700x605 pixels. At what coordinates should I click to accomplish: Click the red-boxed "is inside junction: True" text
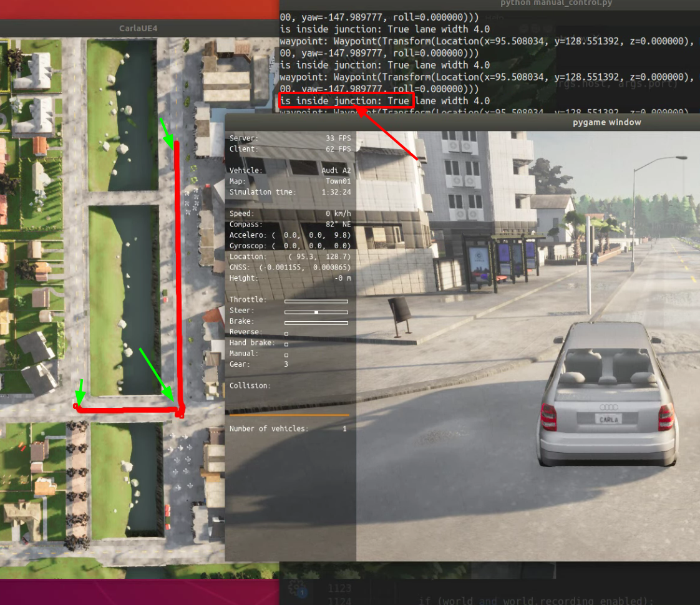(x=345, y=101)
